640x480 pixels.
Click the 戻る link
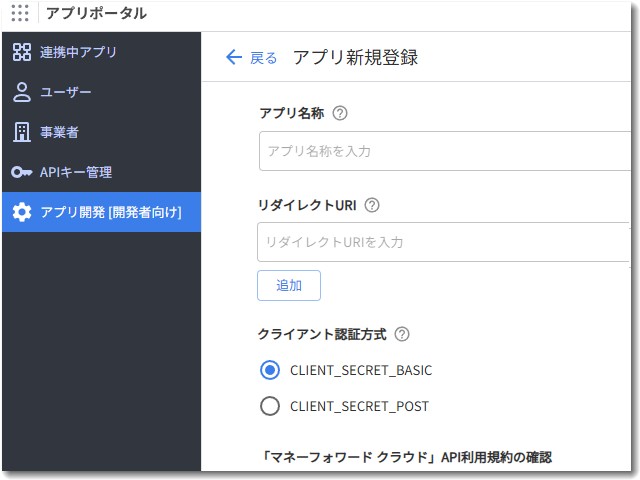[263, 58]
